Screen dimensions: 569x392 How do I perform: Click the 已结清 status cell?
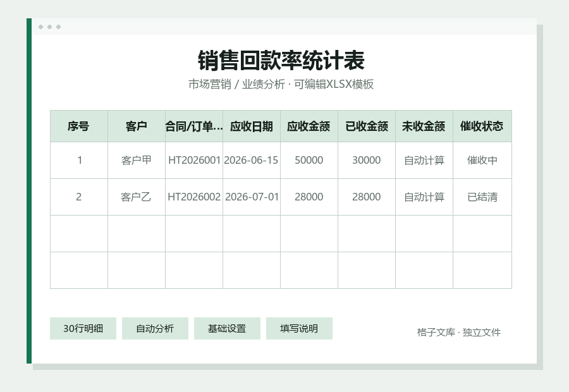tap(482, 197)
